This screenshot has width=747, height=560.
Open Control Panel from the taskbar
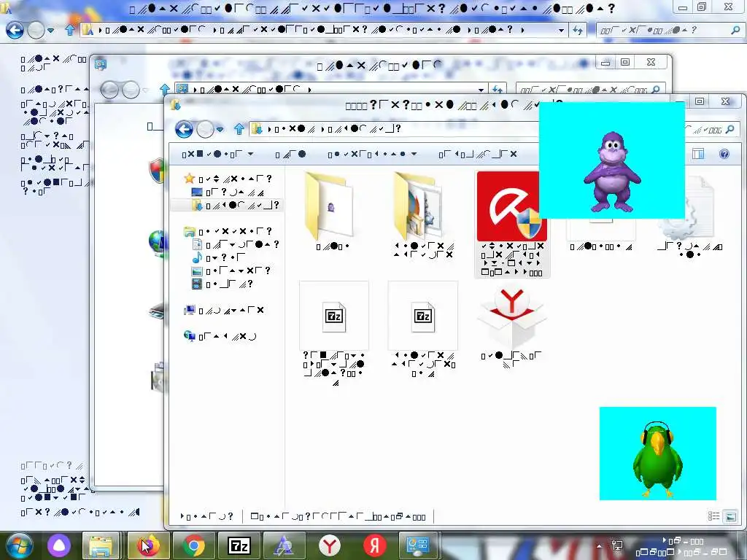click(x=418, y=545)
